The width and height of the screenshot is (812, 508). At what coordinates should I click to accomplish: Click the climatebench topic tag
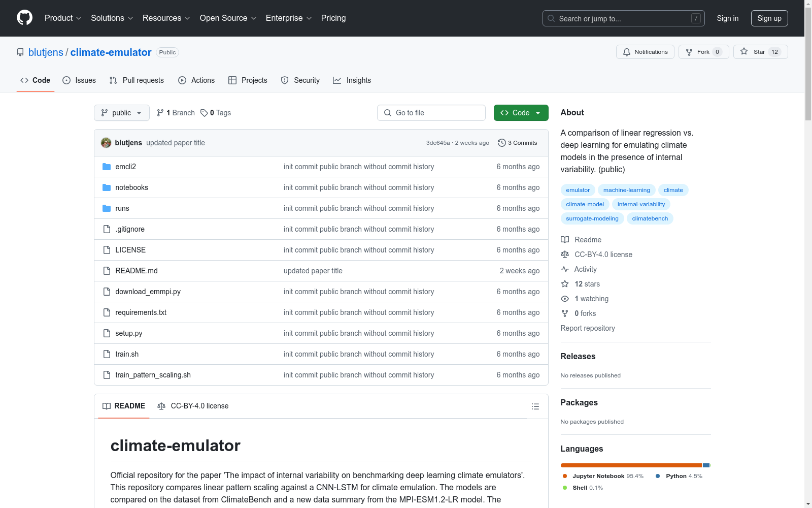(x=650, y=218)
